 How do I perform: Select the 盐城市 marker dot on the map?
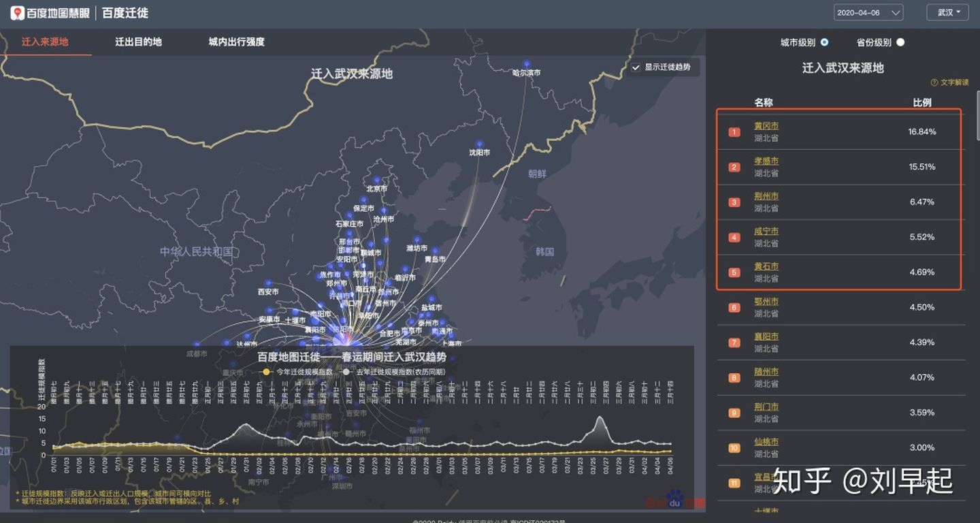click(431, 300)
